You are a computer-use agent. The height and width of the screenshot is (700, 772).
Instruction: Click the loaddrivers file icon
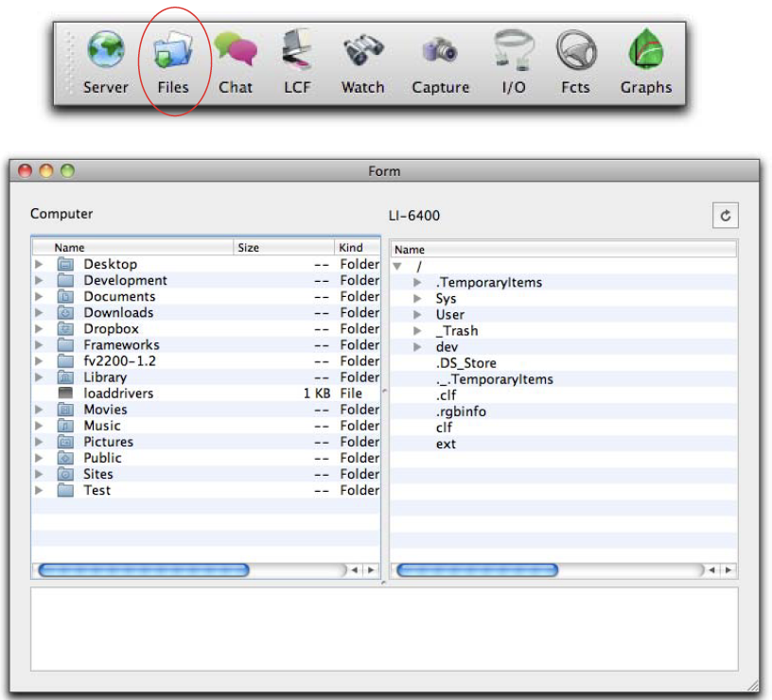point(65,394)
